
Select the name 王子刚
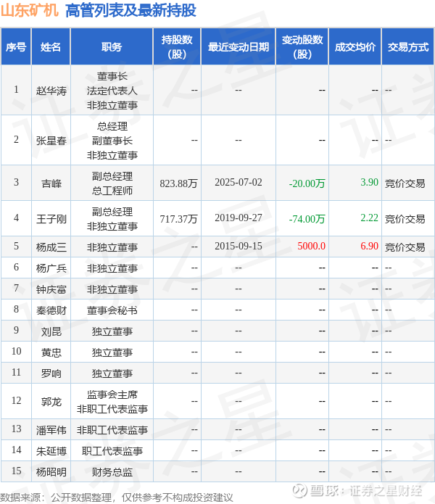click(x=51, y=219)
